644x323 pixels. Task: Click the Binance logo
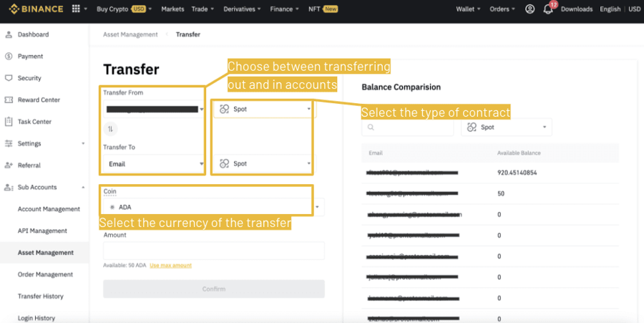(x=36, y=9)
